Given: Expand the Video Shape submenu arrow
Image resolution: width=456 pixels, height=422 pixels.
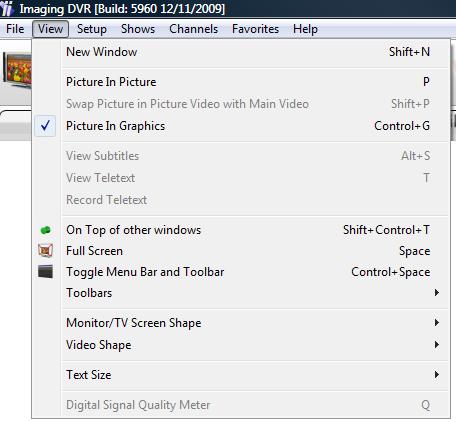Looking at the screenshot, I should click(437, 345).
